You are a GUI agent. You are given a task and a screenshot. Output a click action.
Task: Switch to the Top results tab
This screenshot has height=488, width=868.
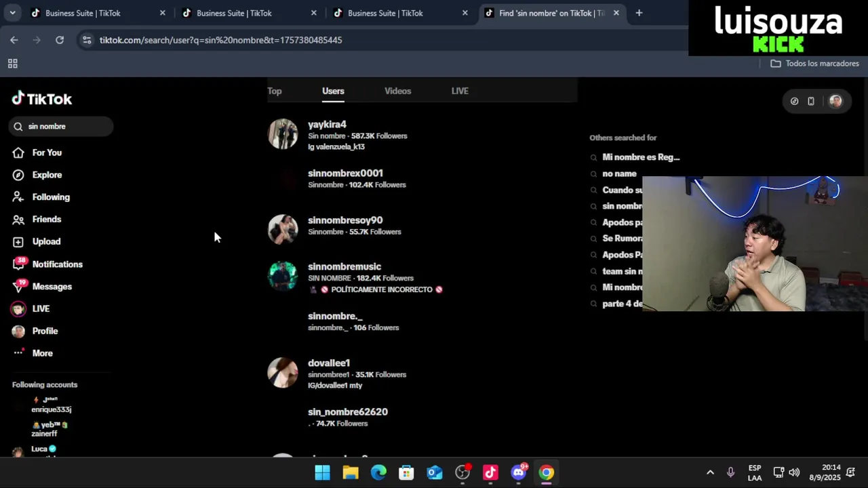275,91
